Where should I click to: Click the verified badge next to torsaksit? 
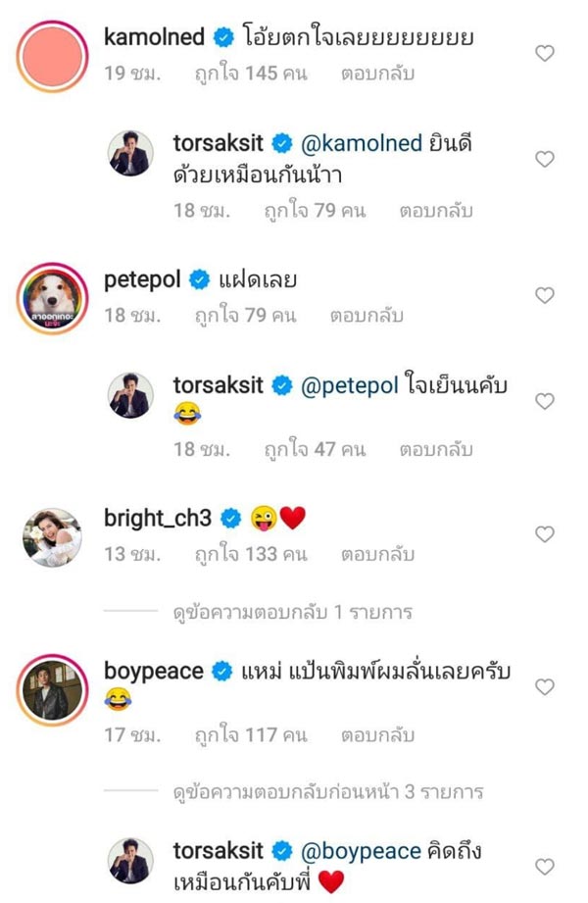tap(282, 142)
